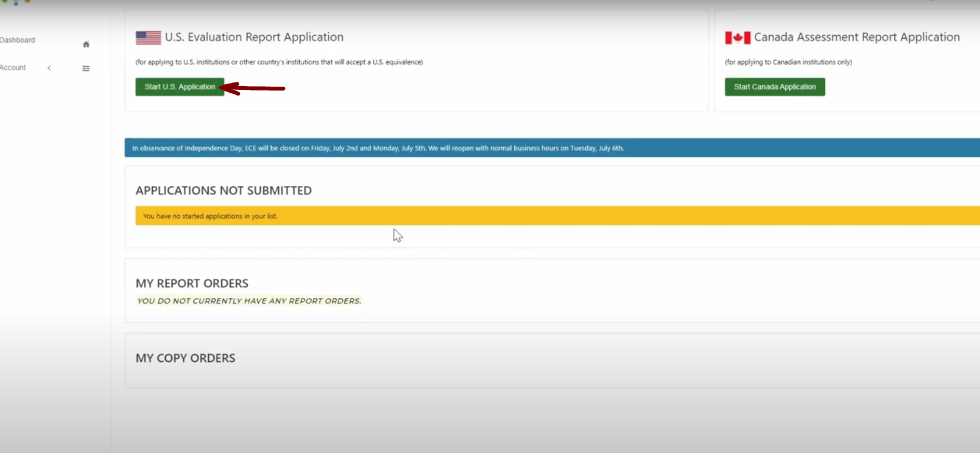The height and width of the screenshot is (453, 980).
Task: Click the '(for applying to U.S. institutions...)' description
Action: tap(279, 62)
